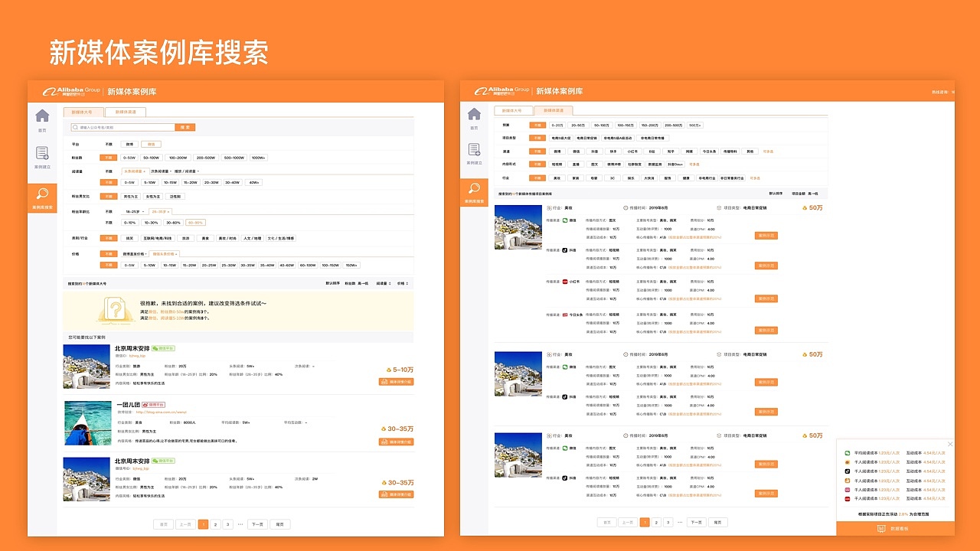Click Alibaba Group logo in right window header
Viewport: 980px width, 551px height.
[x=502, y=90]
